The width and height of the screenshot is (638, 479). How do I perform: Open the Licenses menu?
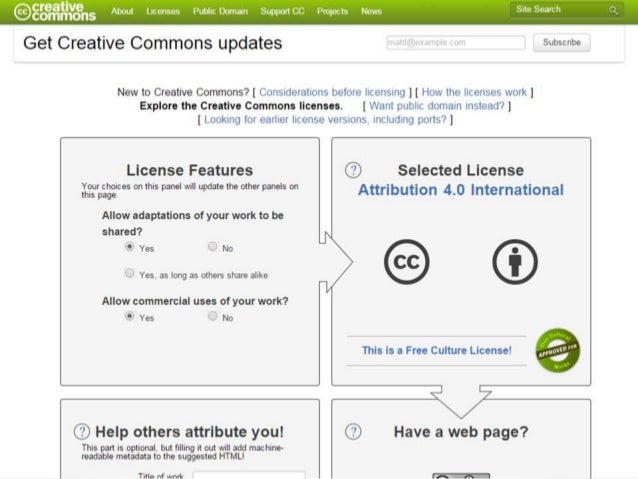click(163, 11)
